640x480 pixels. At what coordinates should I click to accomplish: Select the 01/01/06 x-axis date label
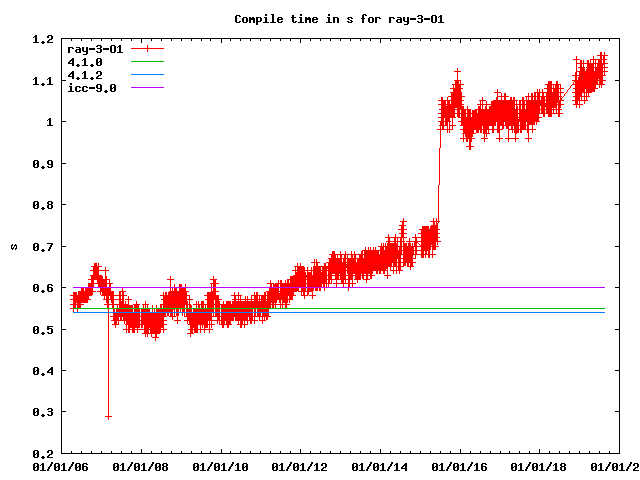click(x=60, y=466)
